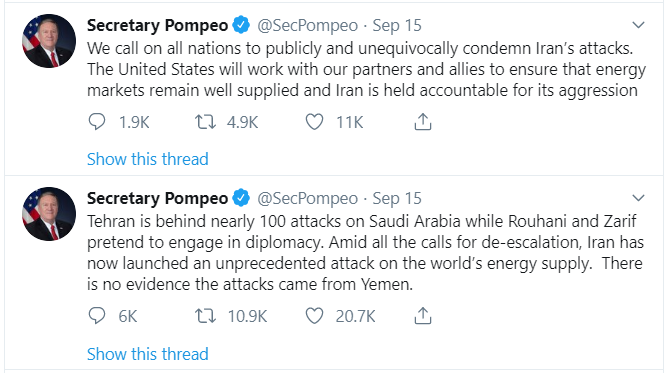Share the first tweet about energy markets
The height and width of the screenshot is (373, 670).
pos(423,122)
